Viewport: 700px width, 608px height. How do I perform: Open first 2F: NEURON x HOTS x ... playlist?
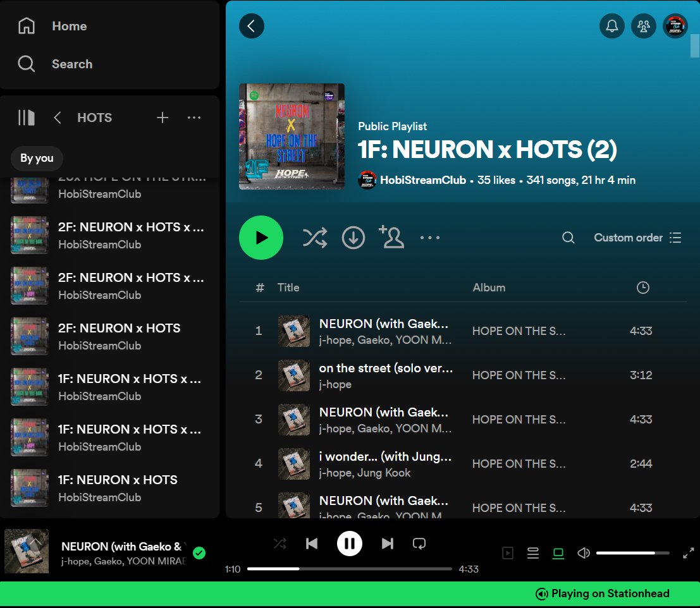110,235
